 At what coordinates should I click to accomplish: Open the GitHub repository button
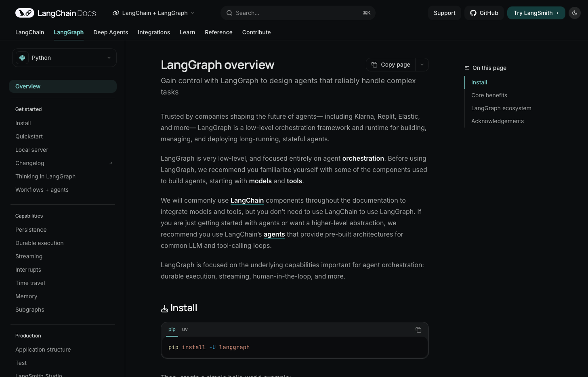(x=484, y=13)
